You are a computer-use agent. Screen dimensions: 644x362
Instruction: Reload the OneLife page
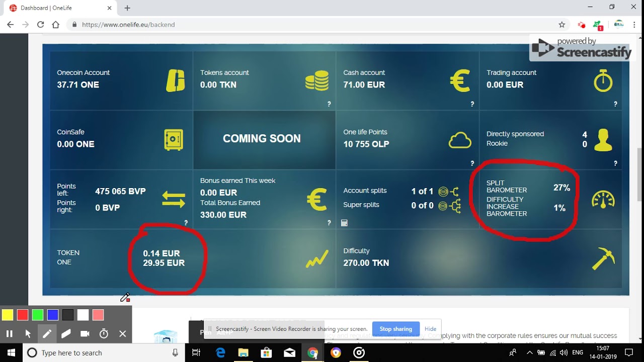click(x=41, y=25)
